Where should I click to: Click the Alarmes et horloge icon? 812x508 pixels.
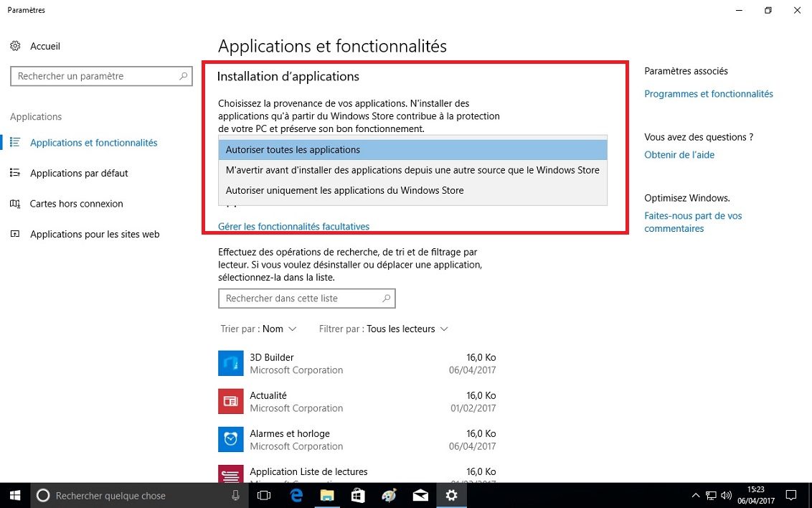click(x=231, y=439)
